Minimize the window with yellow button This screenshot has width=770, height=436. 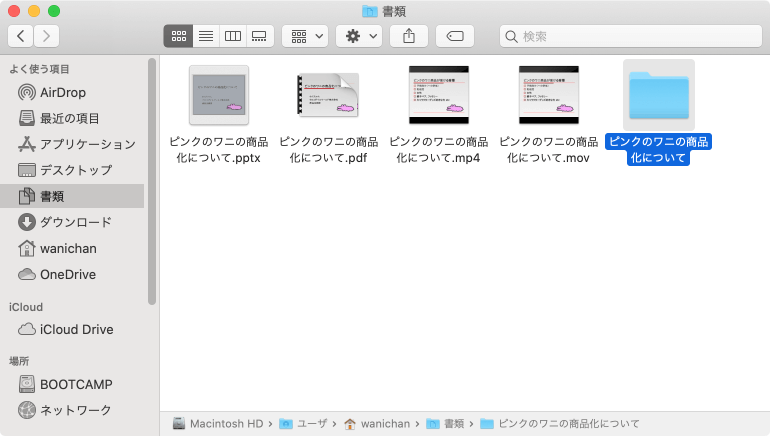click(34, 11)
